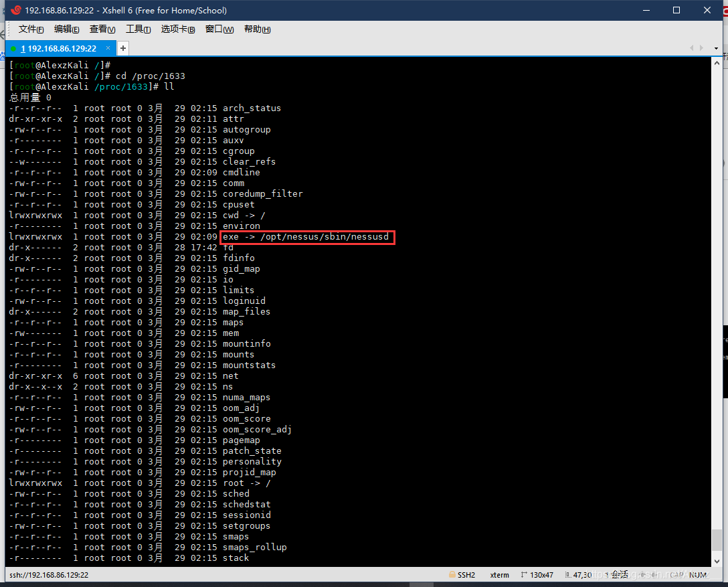This screenshot has width=728, height=587.
Task: Open the 工具(T) menu
Action: (x=139, y=29)
